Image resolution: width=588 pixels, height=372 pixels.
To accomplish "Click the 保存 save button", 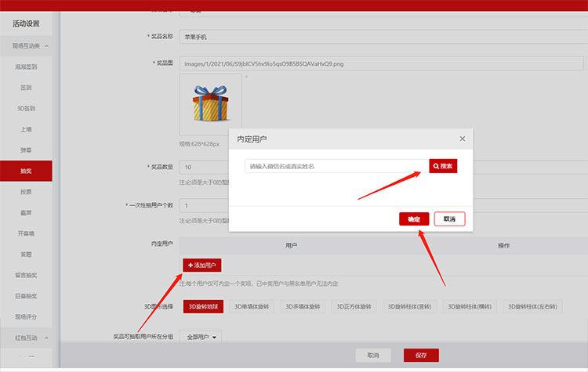I will pos(421,355).
